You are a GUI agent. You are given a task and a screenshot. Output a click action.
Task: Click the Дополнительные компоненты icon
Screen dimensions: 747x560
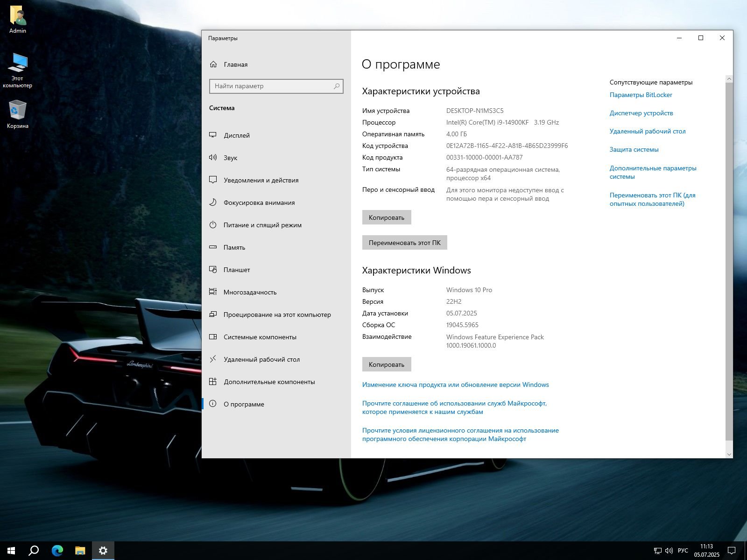213,382
